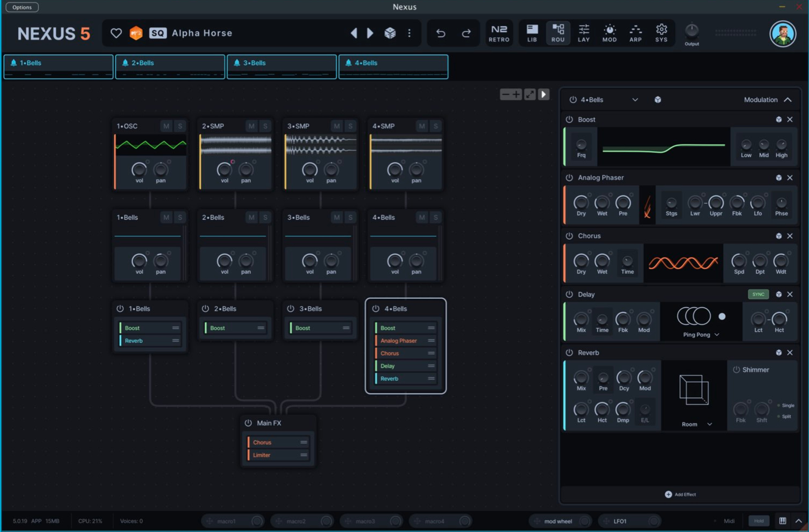
Task: Randomize the Delay effect with dice icon
Action: 778,294
